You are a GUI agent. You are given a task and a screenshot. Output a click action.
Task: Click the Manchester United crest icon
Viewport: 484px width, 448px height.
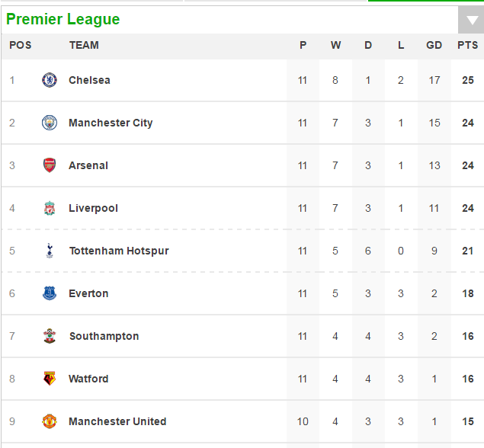click(x=50, y=421)
